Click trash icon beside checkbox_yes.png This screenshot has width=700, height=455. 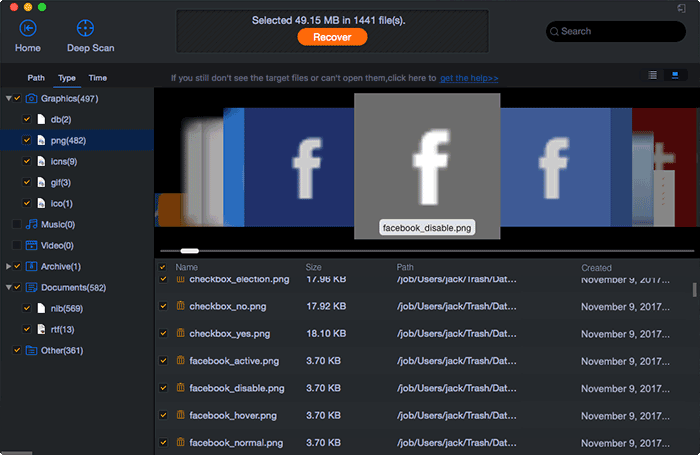[x=180, y=333]
